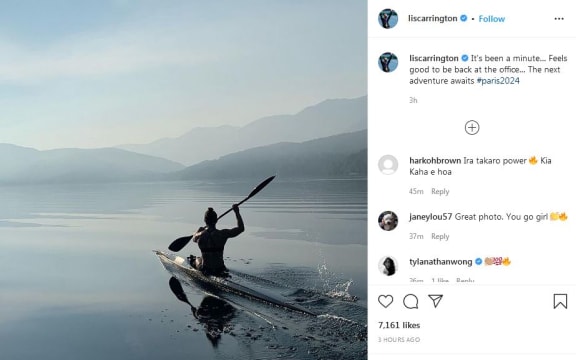Save post with the bookmark icon

tap(560, 301)
